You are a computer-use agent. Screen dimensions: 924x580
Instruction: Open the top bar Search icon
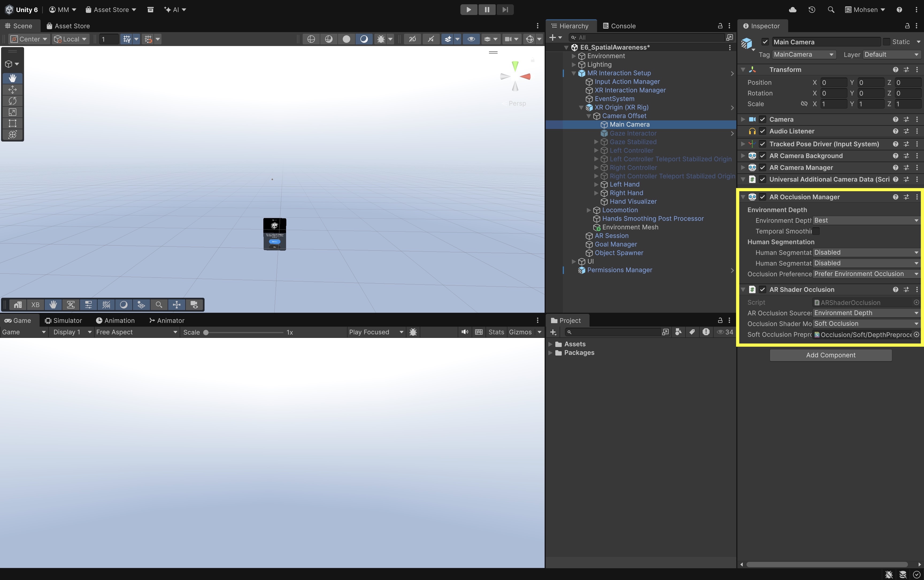point(830,10)
